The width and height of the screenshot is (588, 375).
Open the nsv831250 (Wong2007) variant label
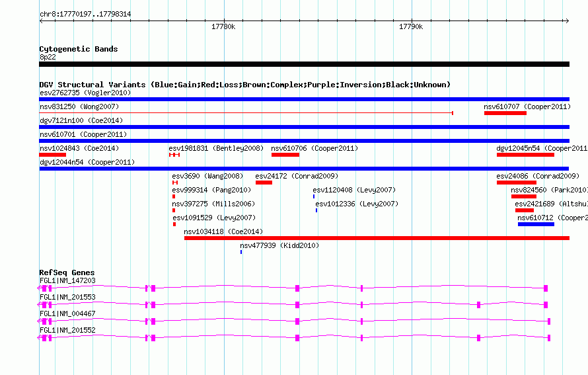[x=79, y=106]
